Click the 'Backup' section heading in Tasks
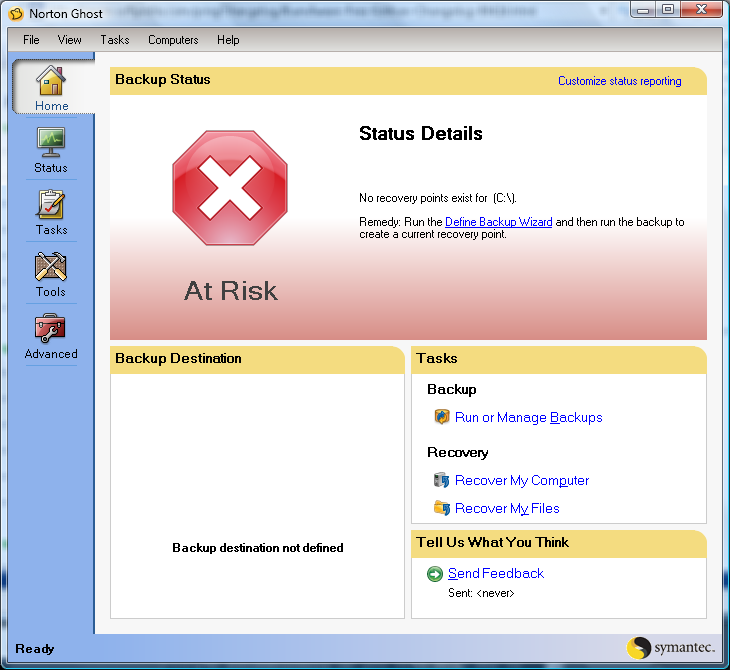Viewport: 730px width, 670px height. point(452,389)
